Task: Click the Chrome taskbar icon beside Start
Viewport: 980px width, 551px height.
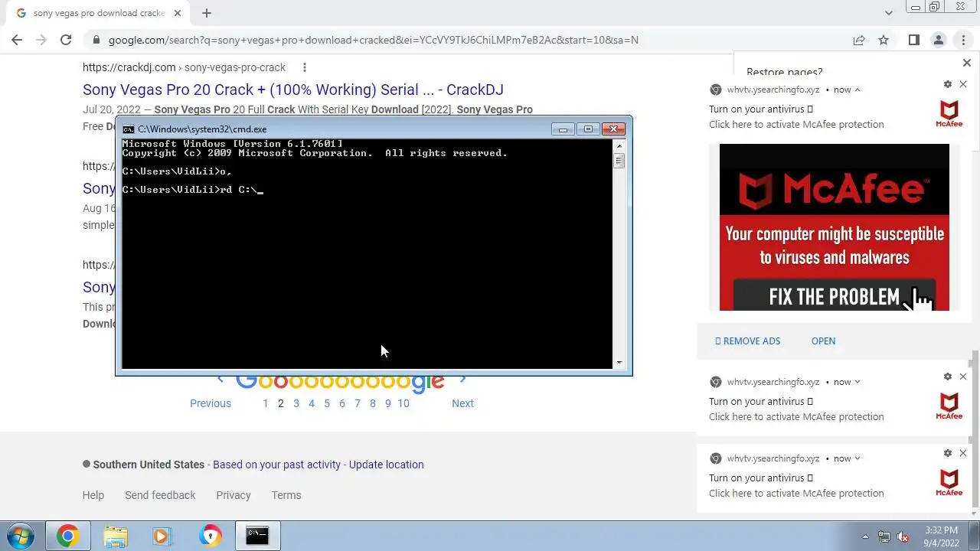Action: point(67,536)
